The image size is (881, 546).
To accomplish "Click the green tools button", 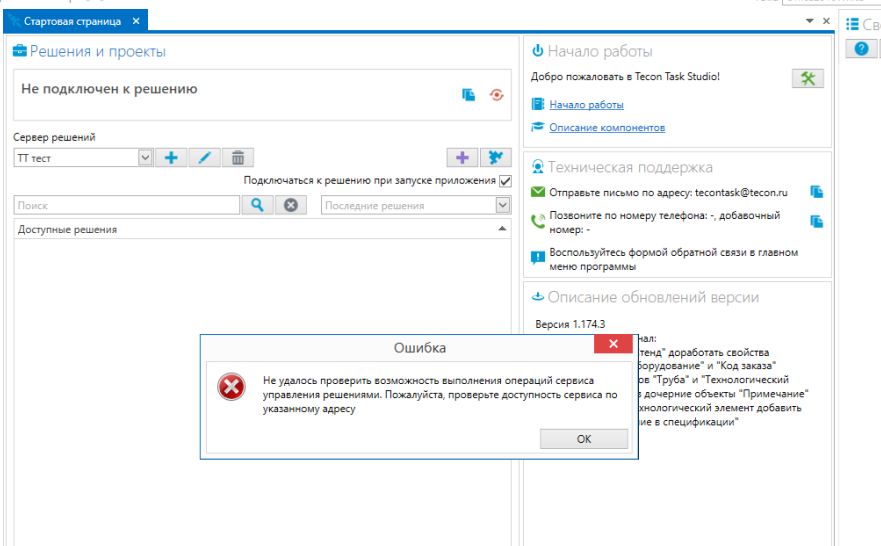I will coord(808,78).
